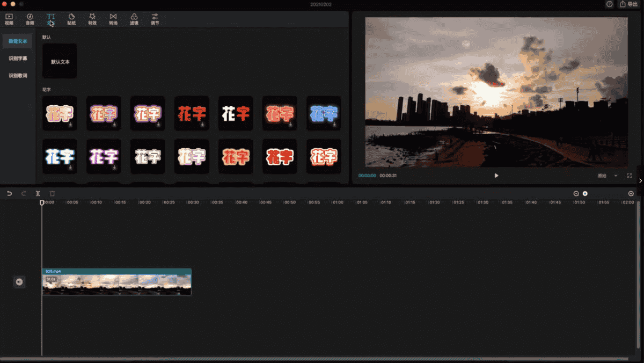644x363 pixels.
Task: Open the 特效 (Effects) panel
Action: (92, 19)
